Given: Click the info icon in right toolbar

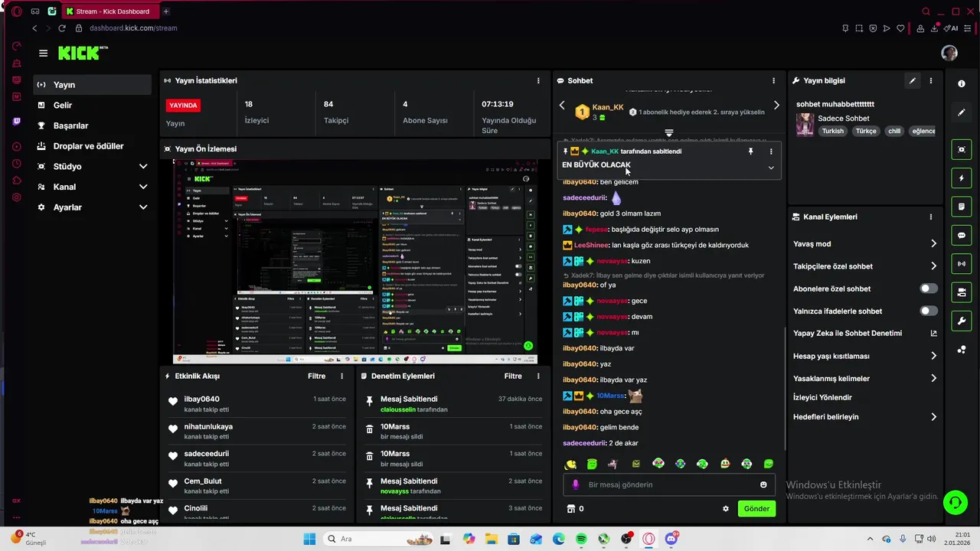Looking at the screenshot, I should (x=962, y=83).
